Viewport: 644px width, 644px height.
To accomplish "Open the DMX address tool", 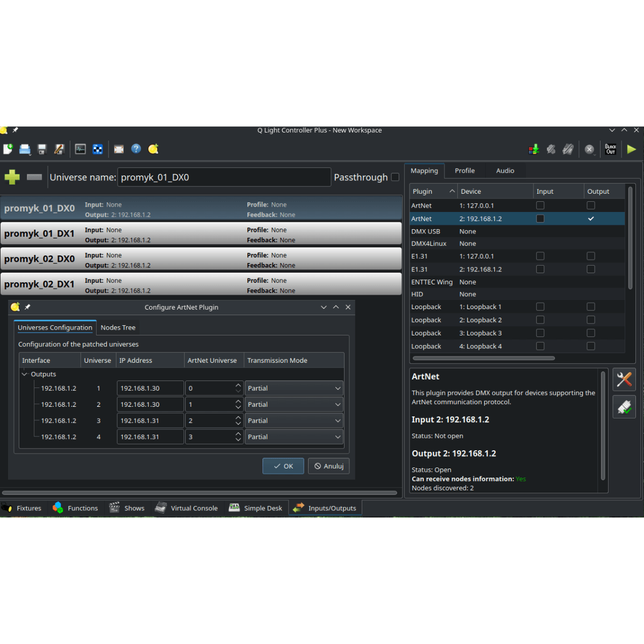I will 98,149.
